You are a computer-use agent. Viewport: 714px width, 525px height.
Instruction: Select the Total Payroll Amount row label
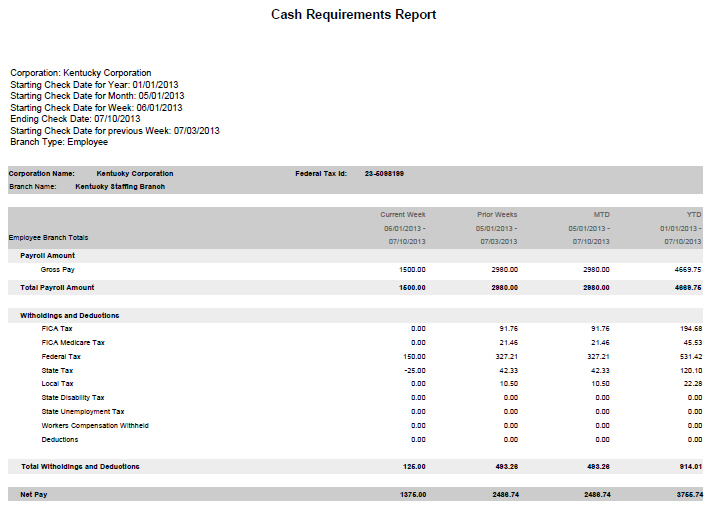[57, 288]
